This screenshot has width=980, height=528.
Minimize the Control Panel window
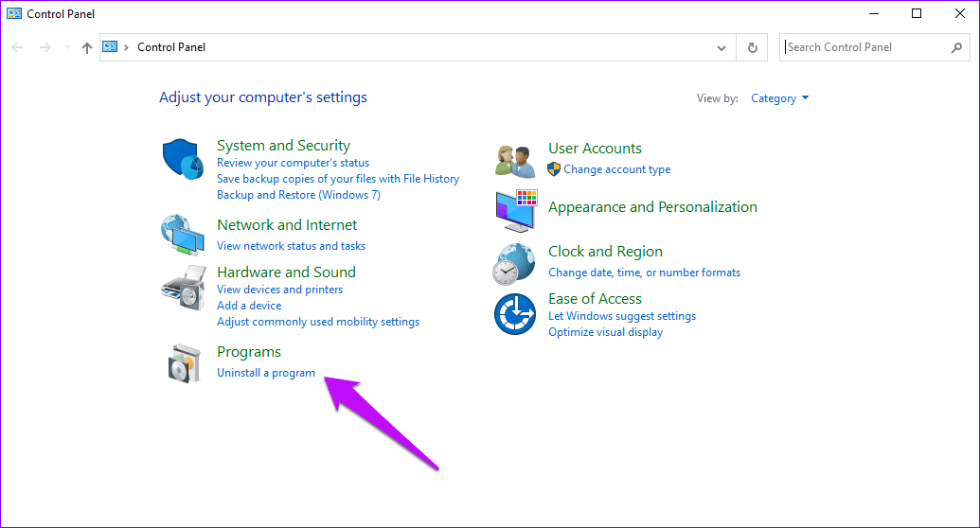coord(874,13)
